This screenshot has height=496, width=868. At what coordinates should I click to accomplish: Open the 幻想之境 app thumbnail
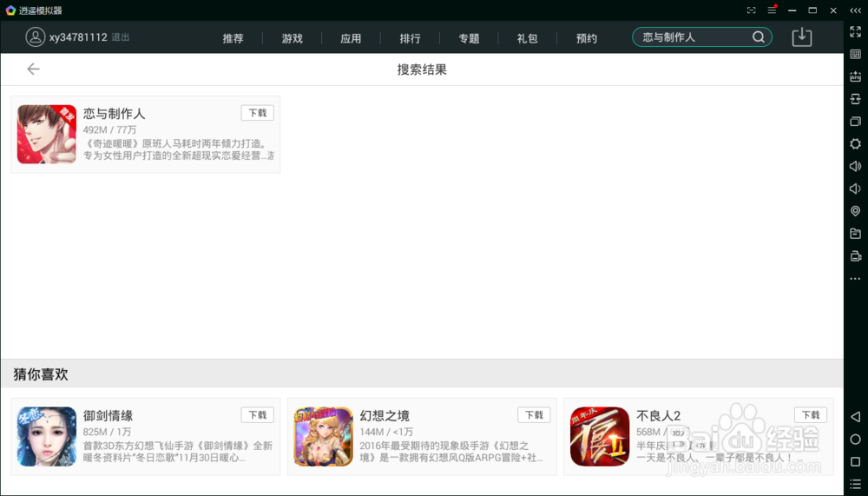click(x=323, y=436)
